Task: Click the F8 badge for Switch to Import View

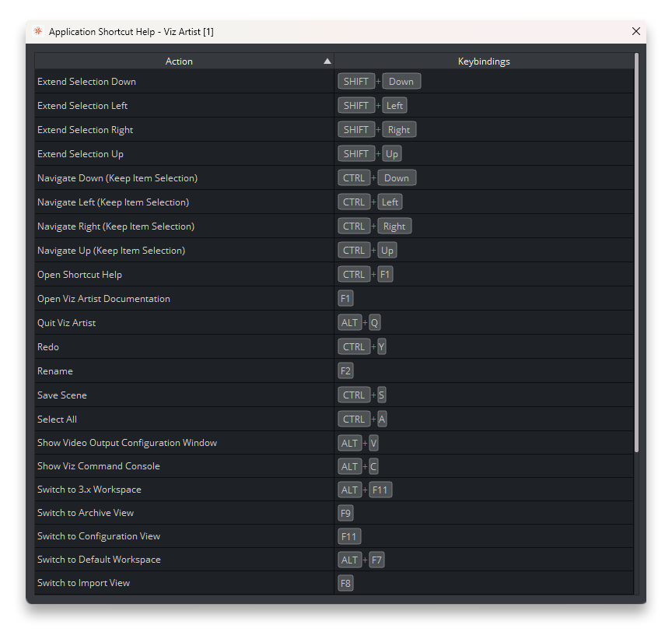Action: tap(345, 583)
